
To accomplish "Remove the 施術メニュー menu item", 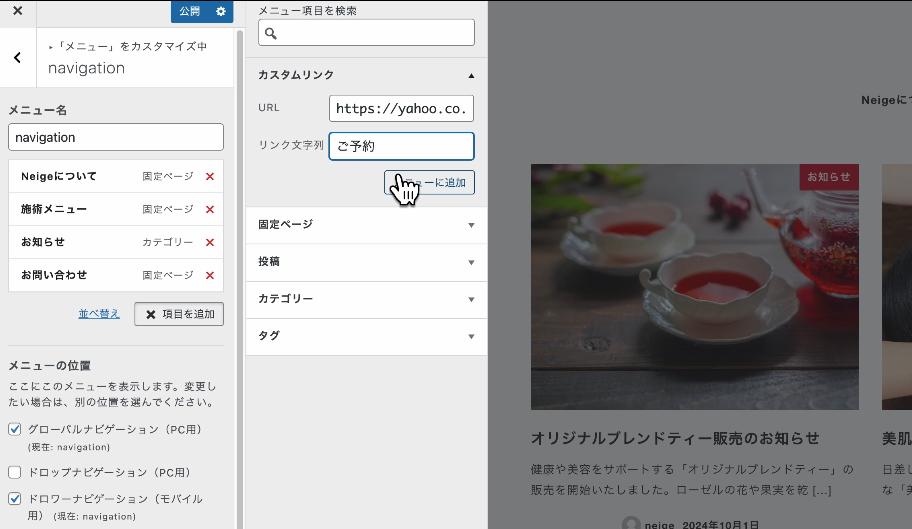I will (x=210, y=210).
